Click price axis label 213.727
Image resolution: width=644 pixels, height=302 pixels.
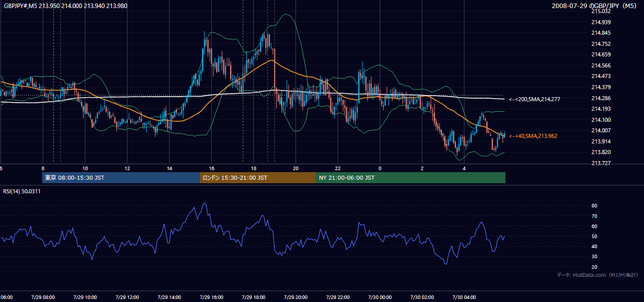[x=601, y=163]
